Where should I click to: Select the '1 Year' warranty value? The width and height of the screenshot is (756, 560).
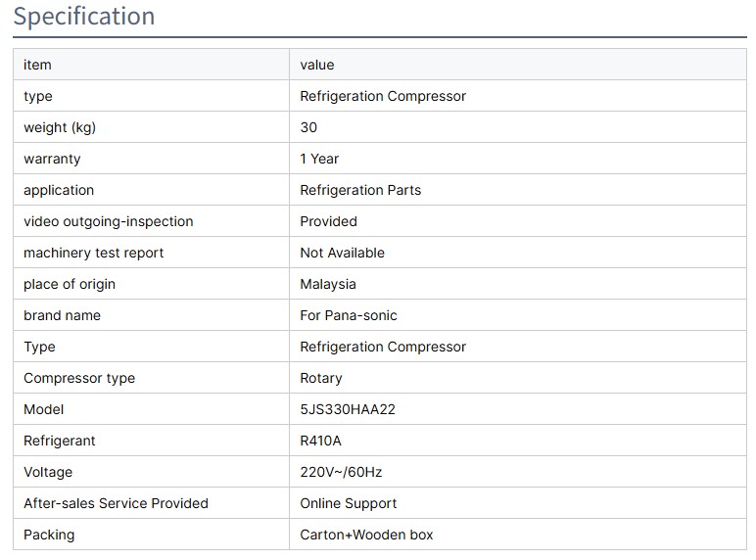tap(319, 159)
